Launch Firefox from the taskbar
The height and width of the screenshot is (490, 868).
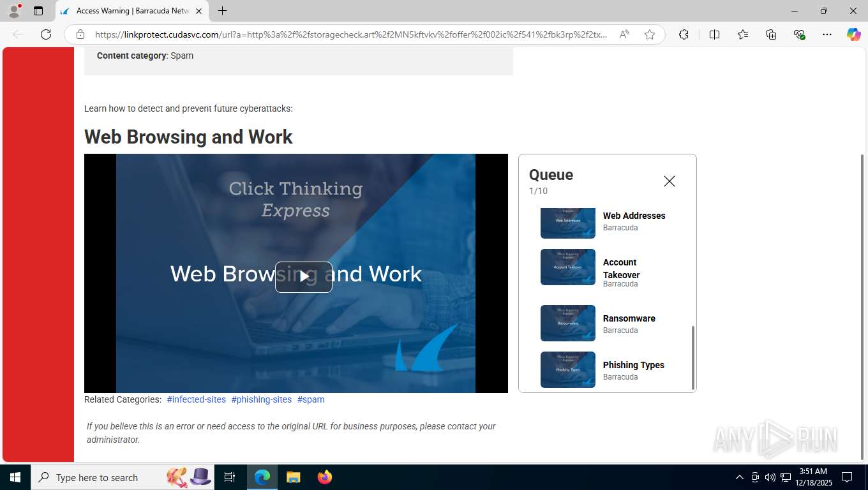click(325, 477)
